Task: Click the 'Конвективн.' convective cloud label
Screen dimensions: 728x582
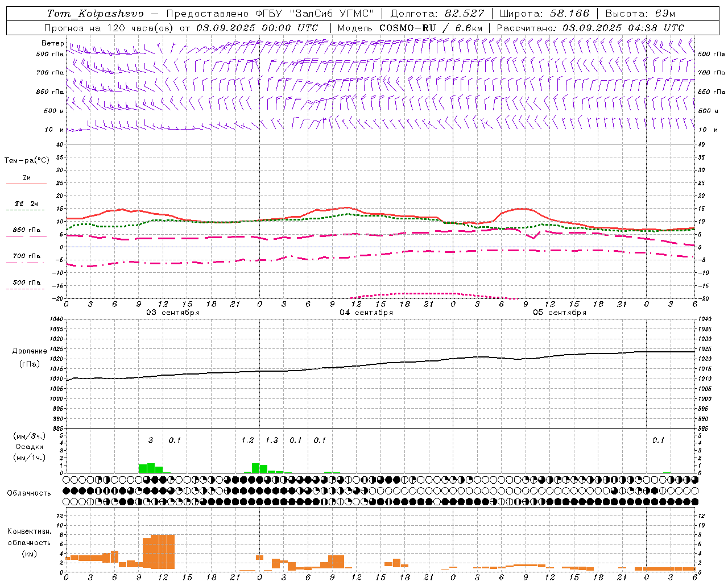Action: point(30,531)
